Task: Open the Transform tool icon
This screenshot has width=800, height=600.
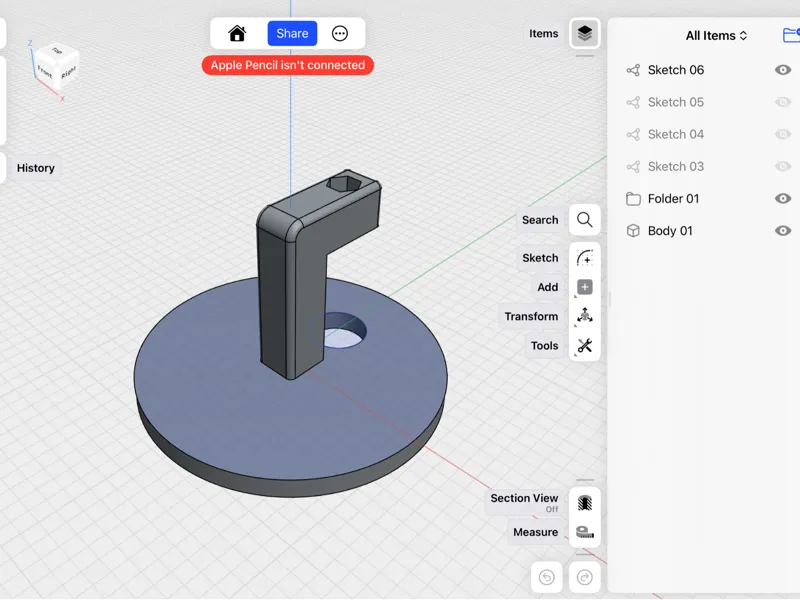Action: 585,316
